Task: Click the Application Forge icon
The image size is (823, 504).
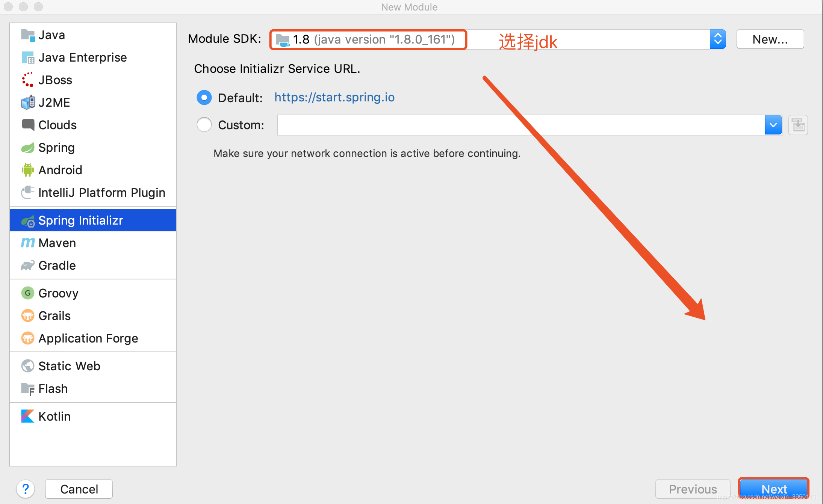Action: tap(28, 338)
